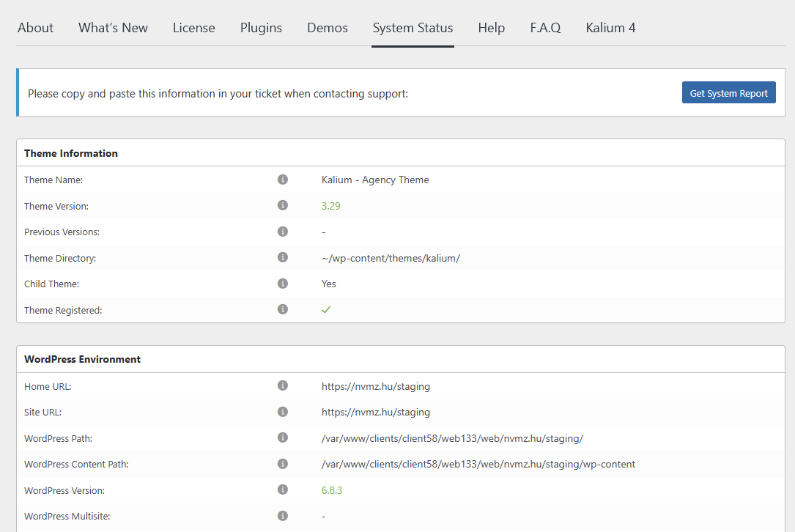
Task: Click info icon beside Theme Name
Action: pyautogui.click(x=283, y=180)
